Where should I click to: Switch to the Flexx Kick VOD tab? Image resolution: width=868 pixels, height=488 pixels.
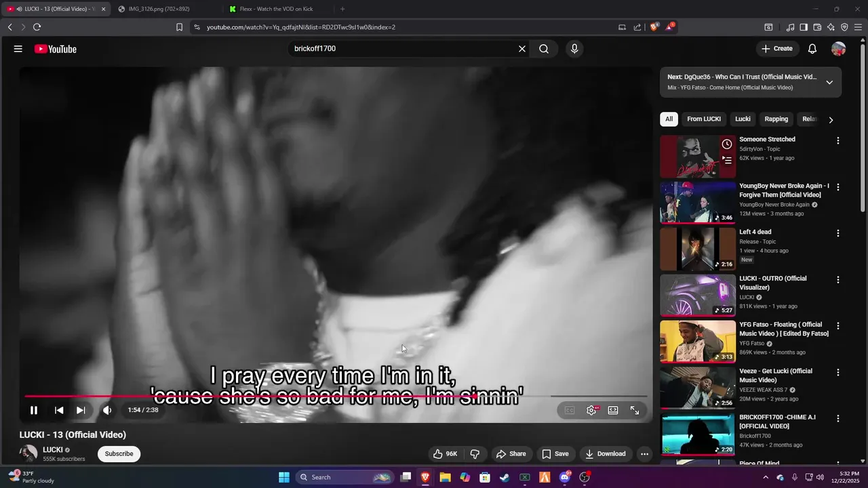point(277,9)
